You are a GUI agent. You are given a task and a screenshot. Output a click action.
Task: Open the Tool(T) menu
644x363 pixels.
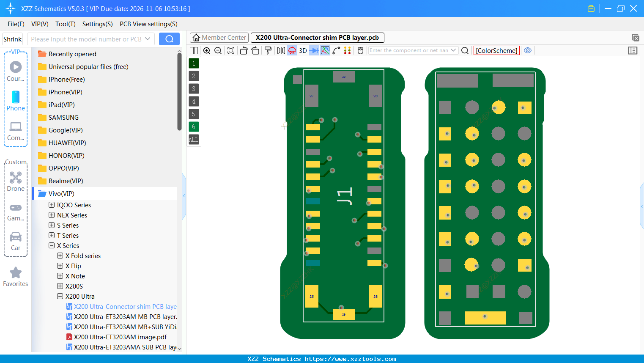coord(65,24)
